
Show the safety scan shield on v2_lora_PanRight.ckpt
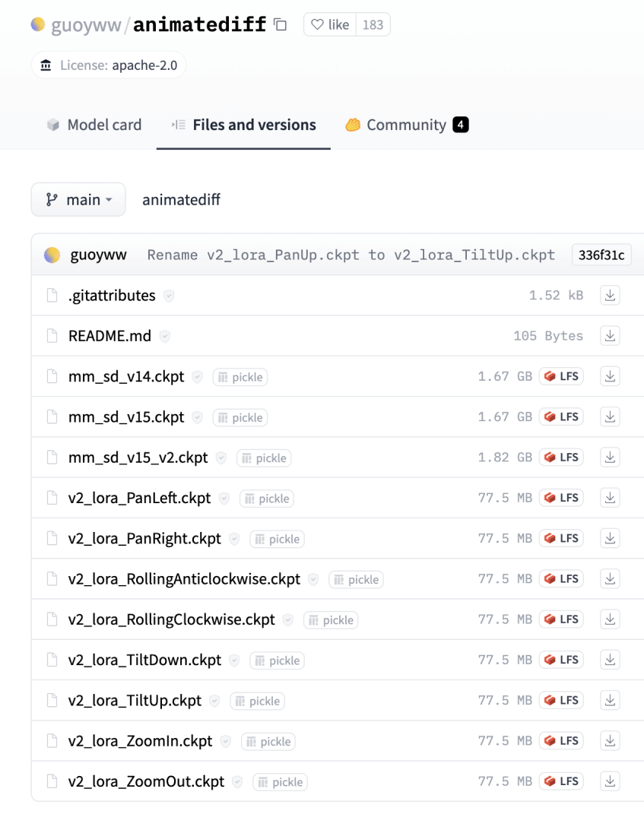(235, 539)
